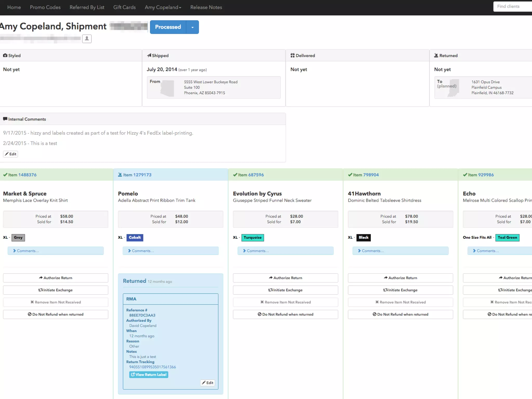
Task: Remove Item Not Received for Evolution by Cyrus
Action: pyautogui.click(x=285, y=302)
